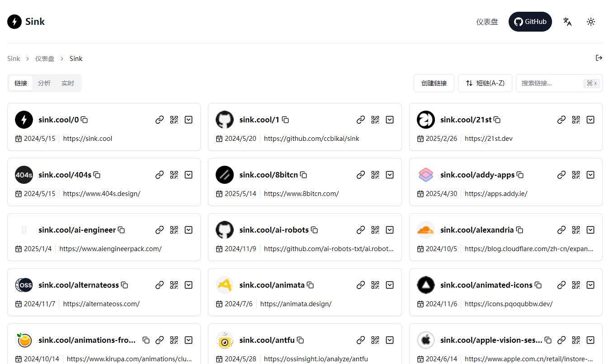Expand options menu for sink.cool/alexandria
The image size is (609, 364).
pos(590,230)
